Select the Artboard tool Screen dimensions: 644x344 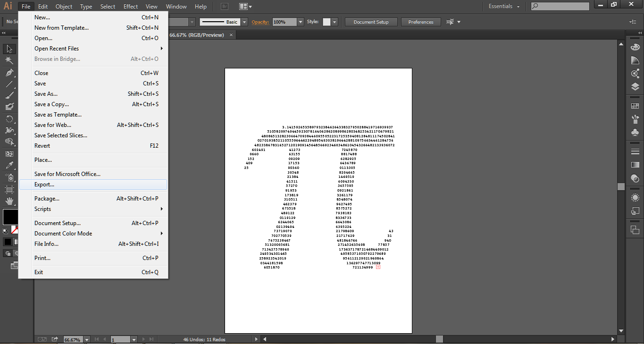click(x=9, y=189)
